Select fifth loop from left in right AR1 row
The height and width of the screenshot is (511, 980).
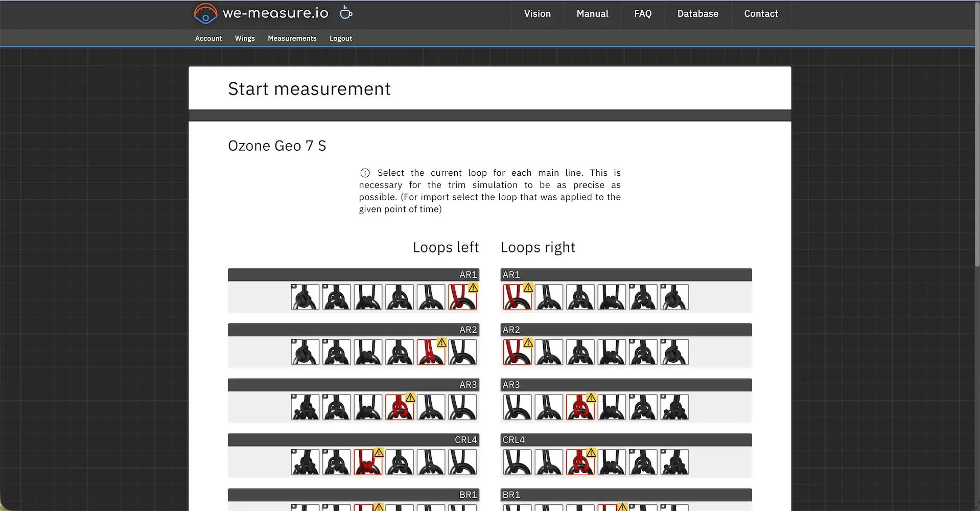tap(643, 297)
